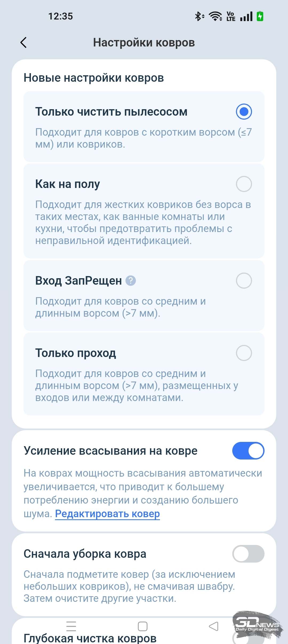The width and height of the screenshot is (288, 644).
Task: Open help for Вход ЗапРещен option
Action: (x=131, y=281)
